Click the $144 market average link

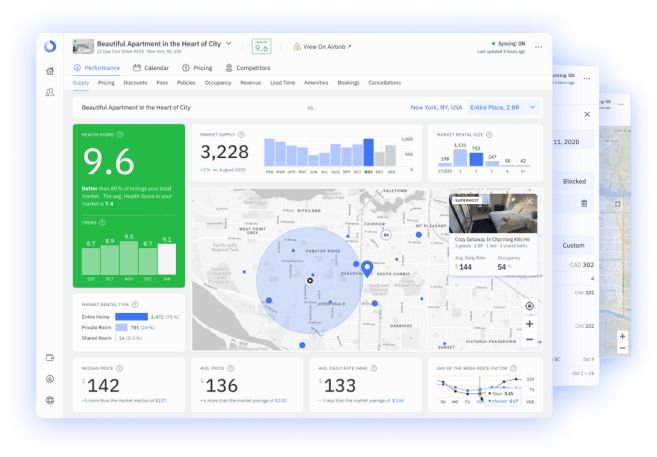[398, 401]
